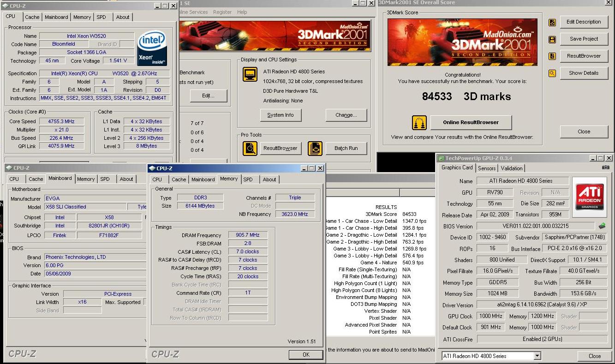The height and width of the screenshot is (364, 615).
Task: Click the Driver Version field in GPU-Z
Action: click(542, 305)
